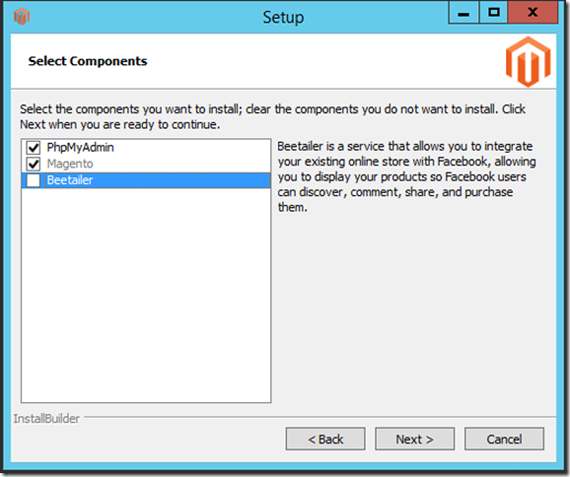Go back with the < Back button
Screen dimensions: 570x477
click(x=325, y=439)
